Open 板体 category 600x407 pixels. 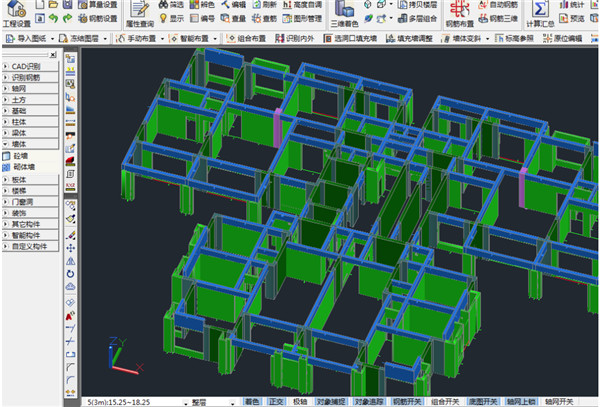tap(30, 179)
